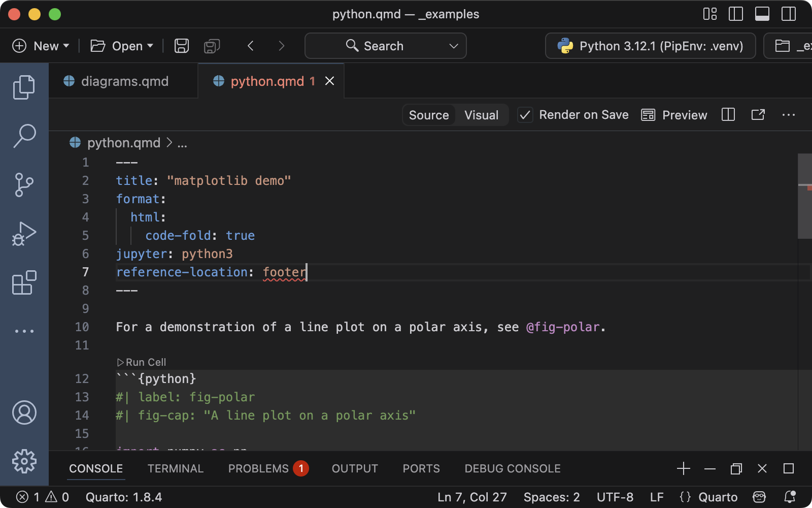Click the back navigation arrow
812x508 pixels.
(251, 46)
